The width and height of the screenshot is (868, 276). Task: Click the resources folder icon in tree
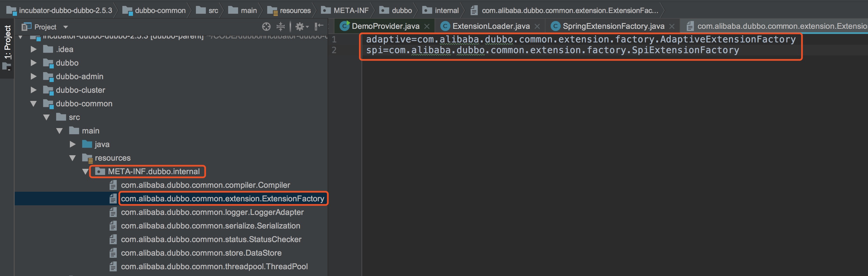[x=87, y=158]
